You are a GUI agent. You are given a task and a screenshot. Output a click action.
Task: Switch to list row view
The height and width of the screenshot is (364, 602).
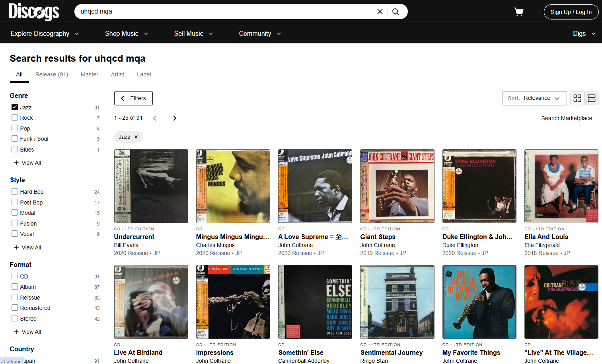(592, 98)
